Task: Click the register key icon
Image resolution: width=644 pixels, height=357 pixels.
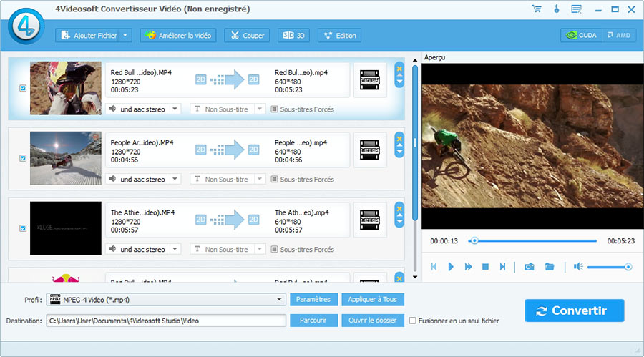Action: [x=556, y=9]
